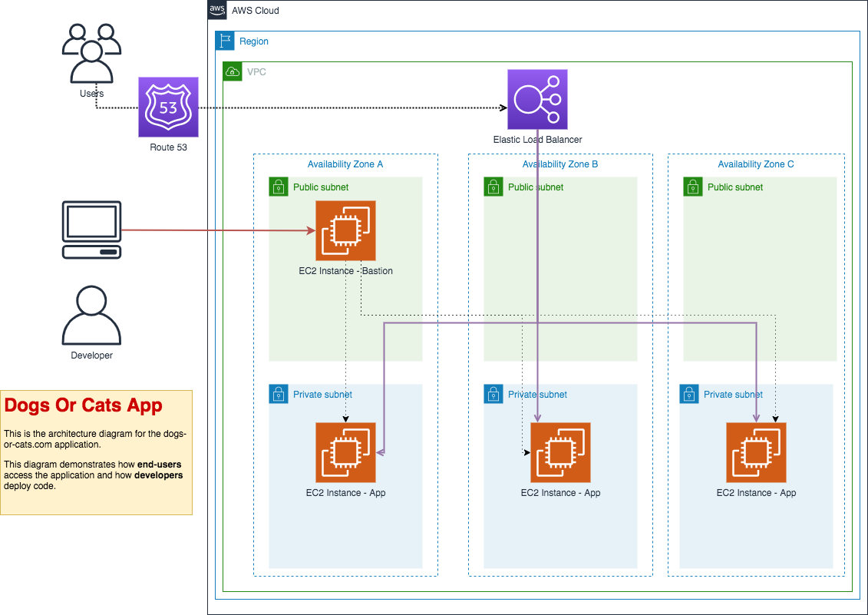
Task: Select the Public subnet lock icon in Zone A
Action: click(x=278, y=187)
